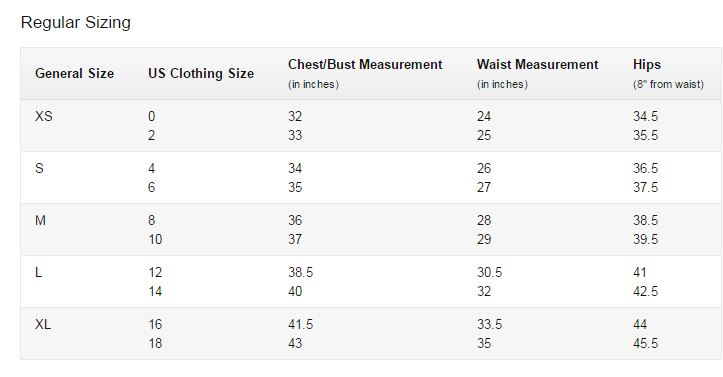Click the 34.5 hips value
The width and height of the screenshot is (723, 377).
[646, 116]
